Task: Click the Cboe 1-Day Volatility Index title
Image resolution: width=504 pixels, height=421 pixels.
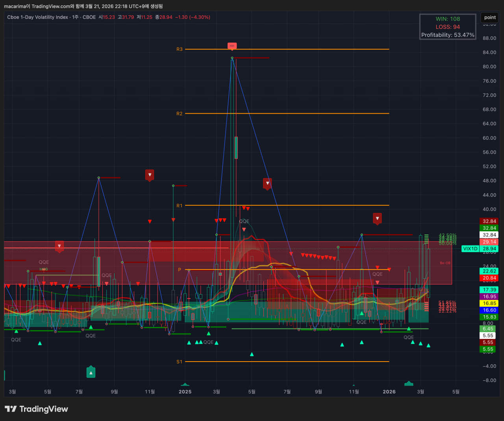Action: click(38, 17)
